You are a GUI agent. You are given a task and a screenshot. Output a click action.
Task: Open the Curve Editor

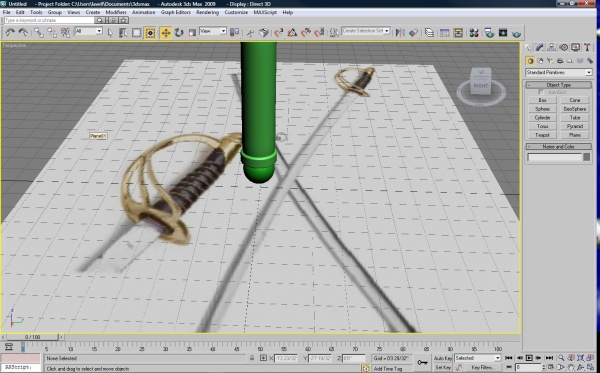click(x=444, y=33)
